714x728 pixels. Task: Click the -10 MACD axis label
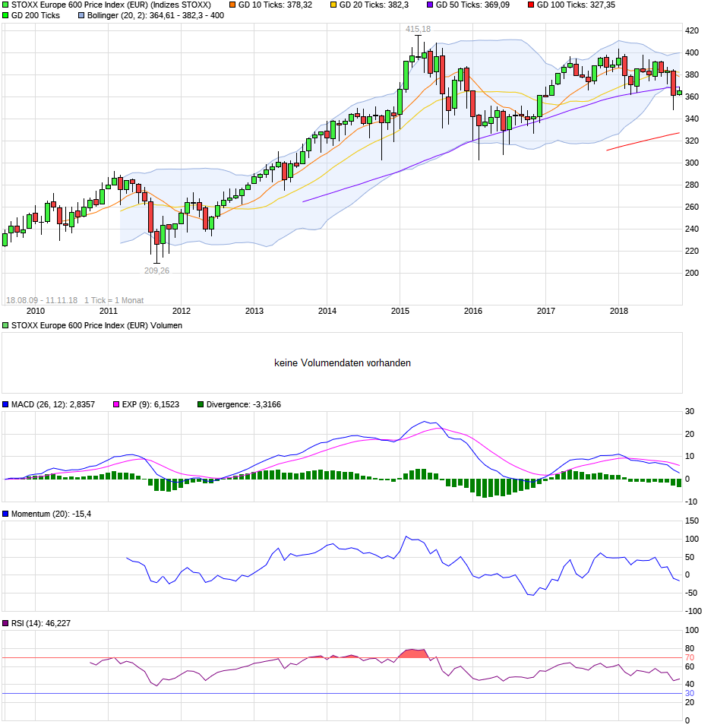coord(692,502)
